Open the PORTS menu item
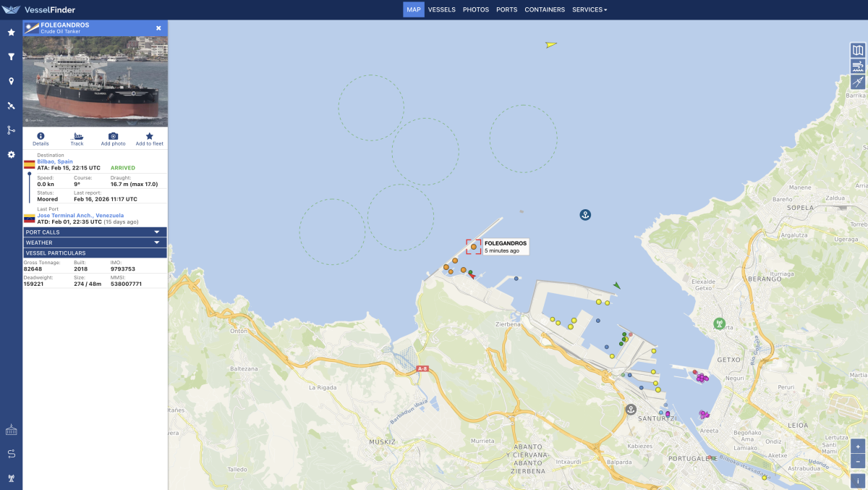868x490 pixels. tap(506, 10)
